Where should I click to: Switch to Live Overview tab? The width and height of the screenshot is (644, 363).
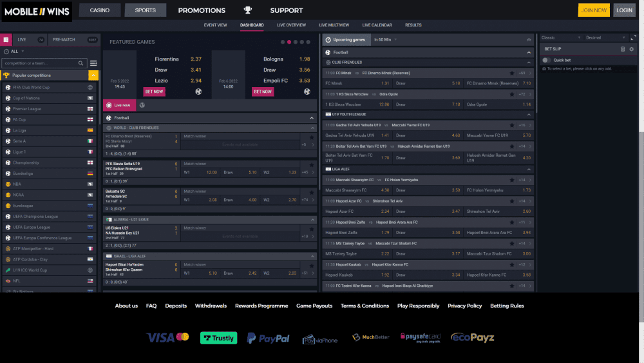coord(291,25)
